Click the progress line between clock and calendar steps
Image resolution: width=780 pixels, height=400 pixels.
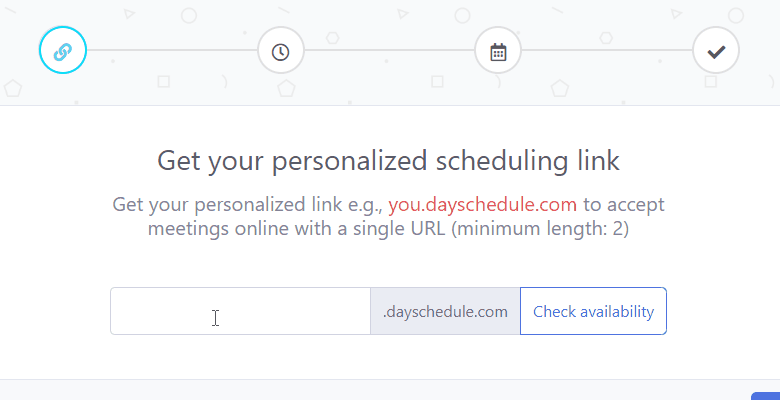[390, 50]
